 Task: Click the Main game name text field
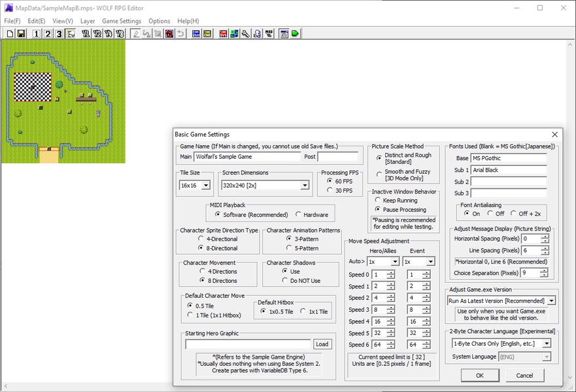click(x=247, y=157)
